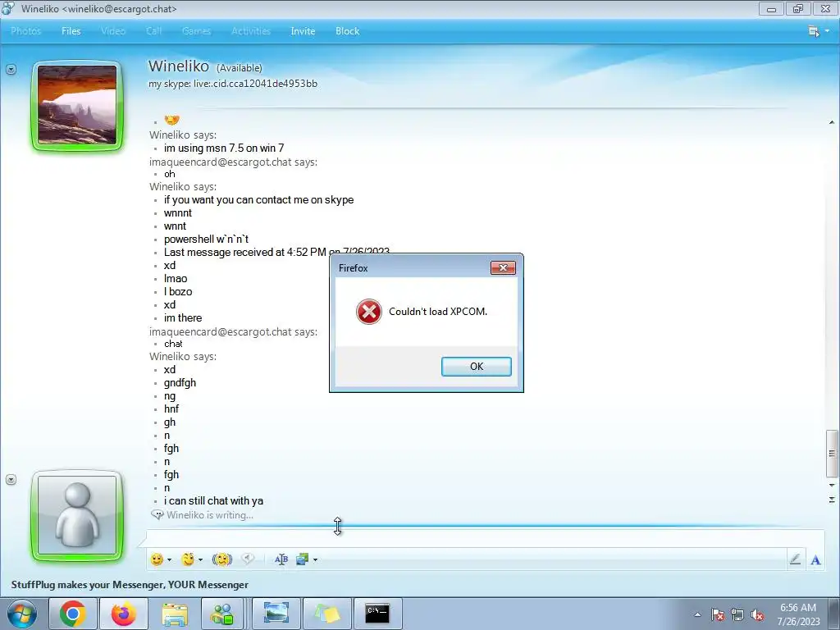Click the StuffPlug ad text
The image size is (840, 630).
point(130,584)
